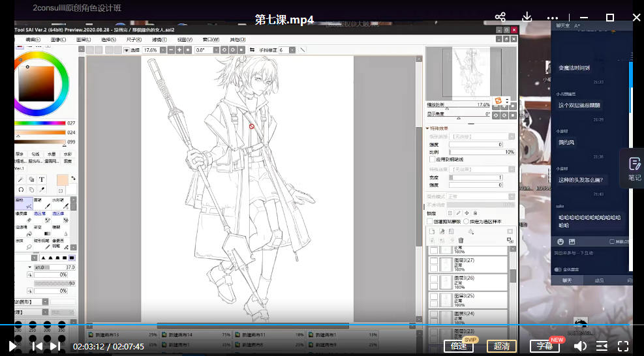Click the peach foreground color swatch
The height and width of the screenshot is (356, 644).
coord(63,181)
